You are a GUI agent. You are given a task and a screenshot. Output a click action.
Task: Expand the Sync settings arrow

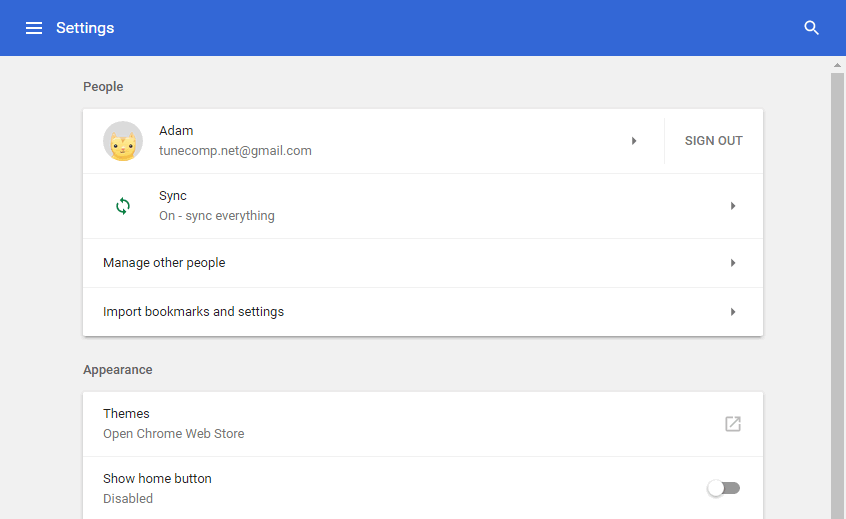[x=733, y=206]
